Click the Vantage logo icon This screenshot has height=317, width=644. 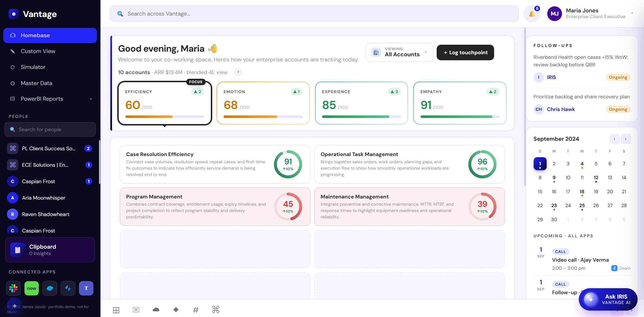point(14,14)
